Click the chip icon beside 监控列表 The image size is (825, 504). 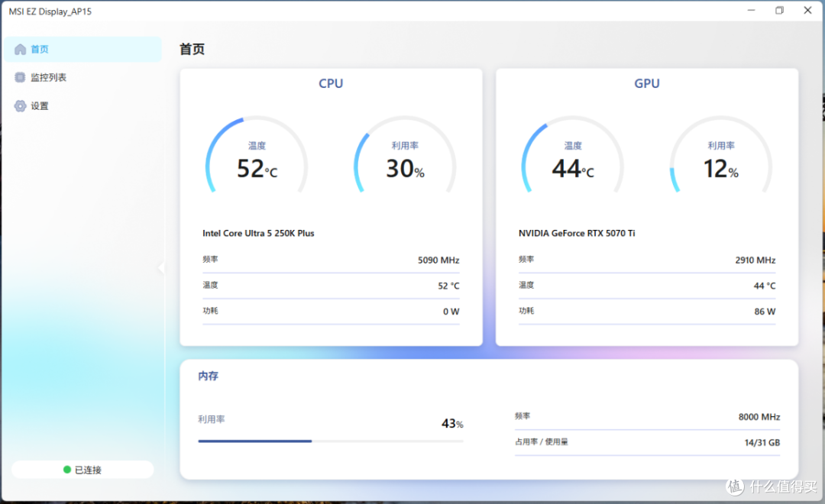pyautogui.click(x=20, y=77)
